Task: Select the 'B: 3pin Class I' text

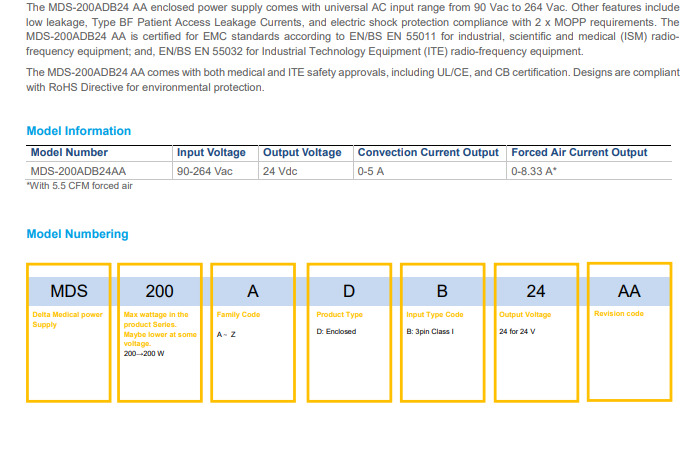Action: pyautogui.click(x=430, y=330)
